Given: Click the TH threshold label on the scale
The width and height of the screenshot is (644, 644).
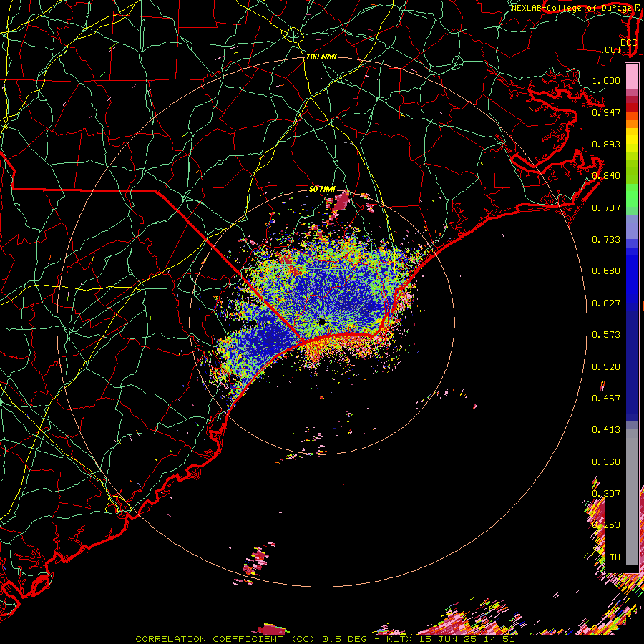Looking at the screenshot, I should coord(615,557).
